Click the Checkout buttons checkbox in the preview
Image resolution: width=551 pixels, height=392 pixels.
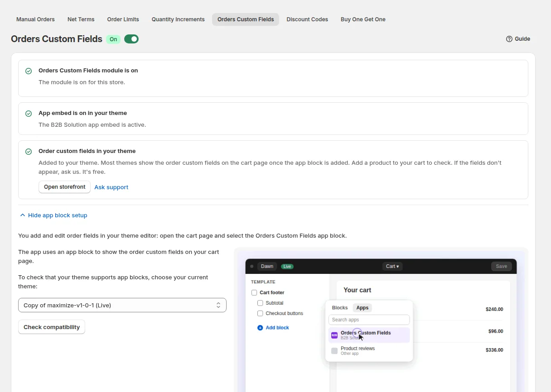point(260,313)
